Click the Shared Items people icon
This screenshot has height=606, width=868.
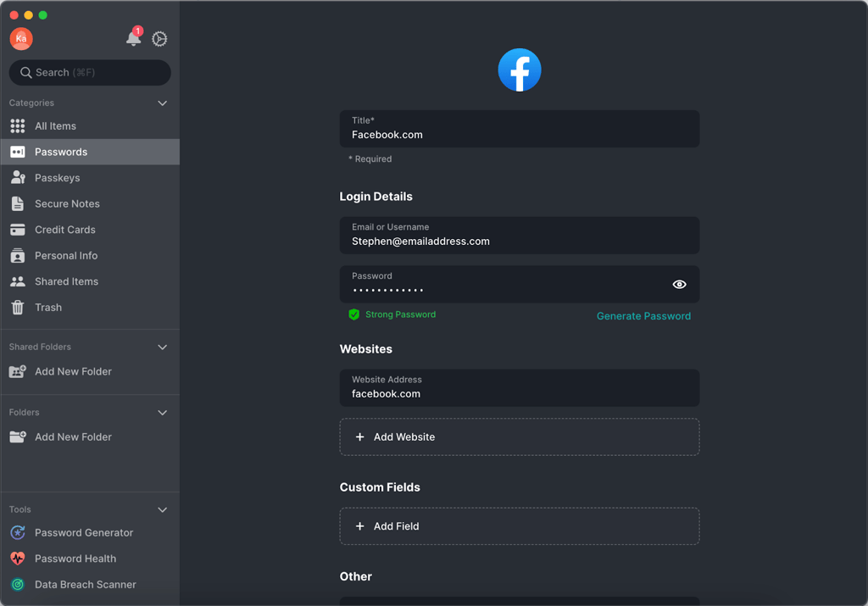pyautogui.click(x=18, y=281)
